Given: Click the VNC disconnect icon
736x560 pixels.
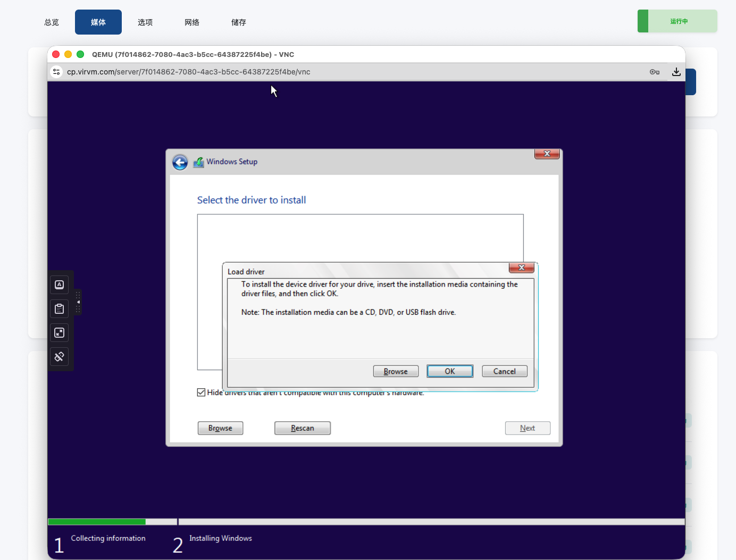Looking at the screenshot, I should tap(60, 357).
